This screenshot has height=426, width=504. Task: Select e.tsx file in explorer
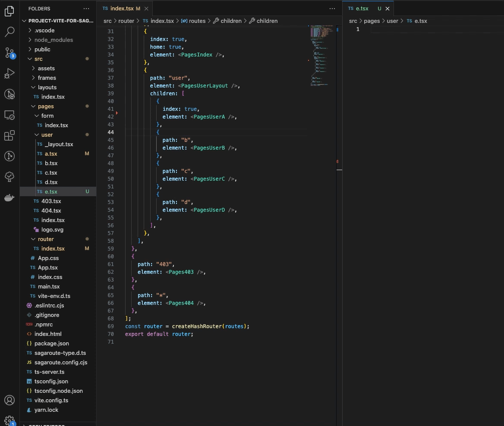pyautogui.click(x=58, y=191)
